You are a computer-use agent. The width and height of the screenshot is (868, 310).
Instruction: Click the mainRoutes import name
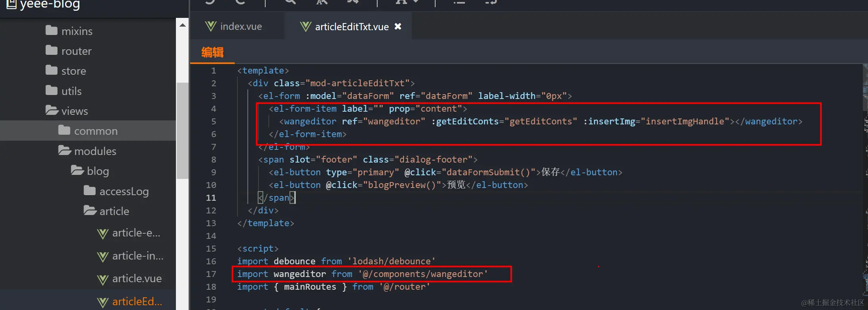310,287
